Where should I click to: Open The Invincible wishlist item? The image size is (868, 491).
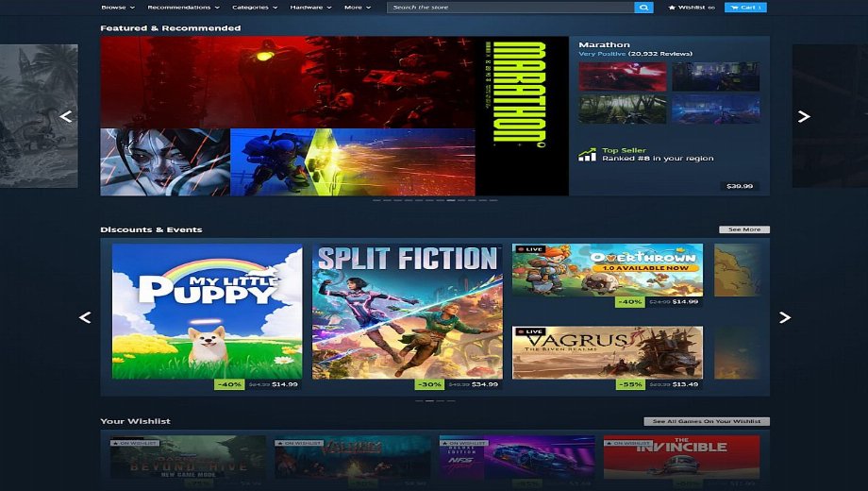(x=681, y=456)
